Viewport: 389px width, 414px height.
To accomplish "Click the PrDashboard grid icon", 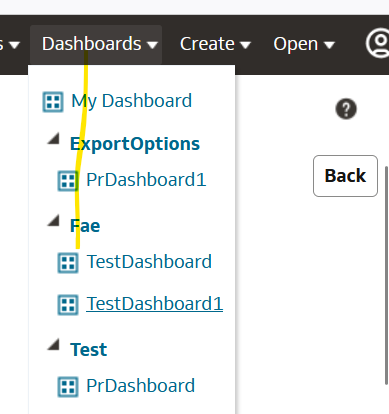I will (68, 387).
